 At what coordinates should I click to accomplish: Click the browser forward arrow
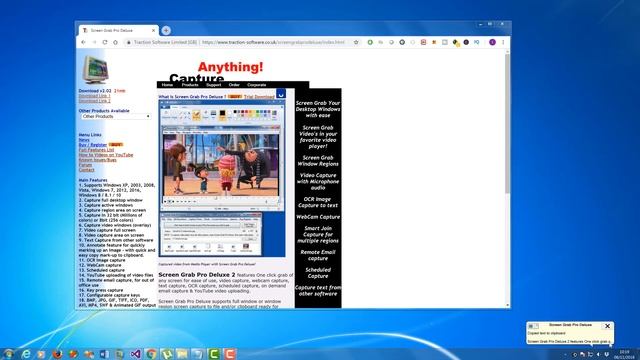coord(94,42)
